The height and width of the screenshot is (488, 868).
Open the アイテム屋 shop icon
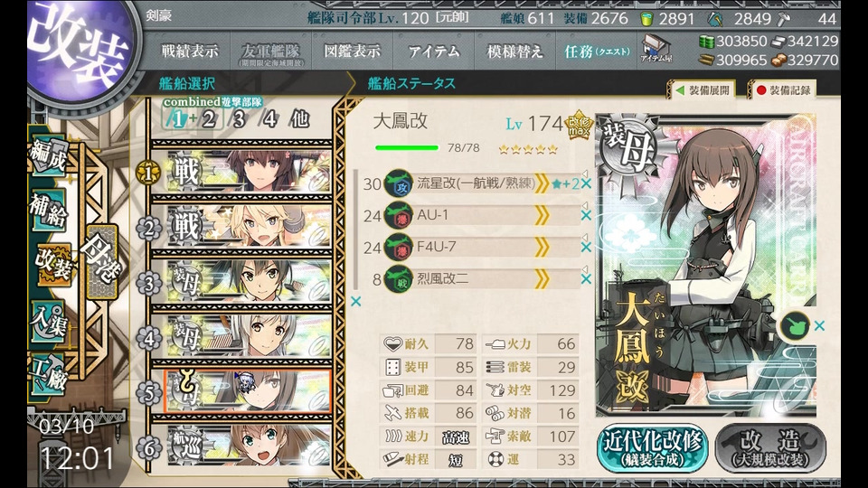[656, 49]
